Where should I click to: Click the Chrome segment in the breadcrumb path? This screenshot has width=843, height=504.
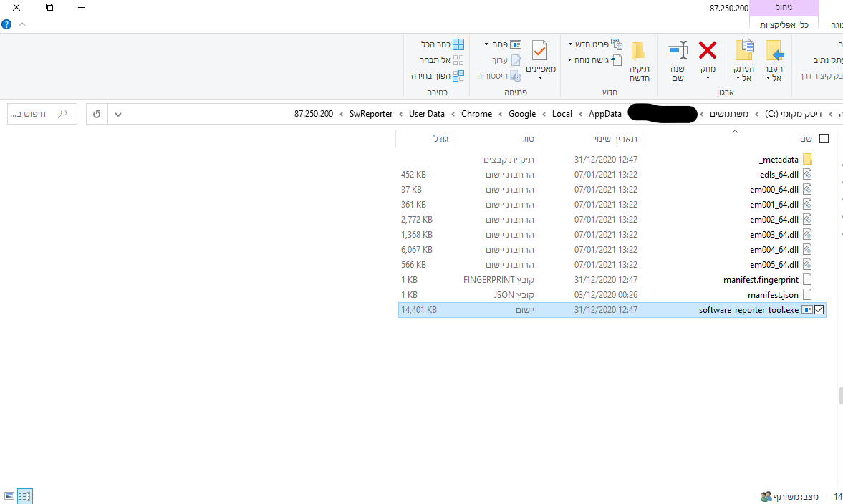point(476,114)
